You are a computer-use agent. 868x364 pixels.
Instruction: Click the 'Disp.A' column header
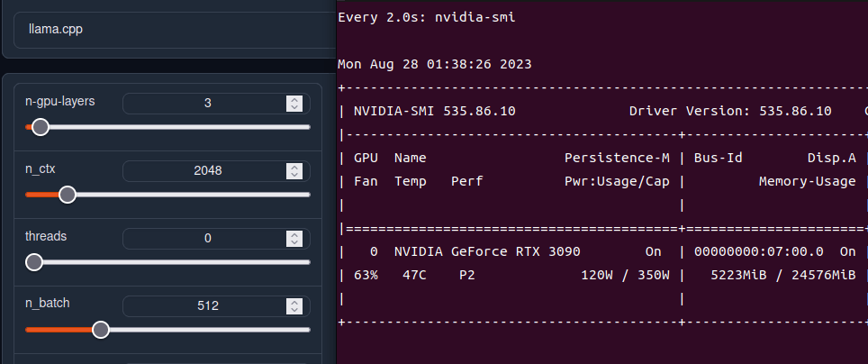click(x=831, y=159)
